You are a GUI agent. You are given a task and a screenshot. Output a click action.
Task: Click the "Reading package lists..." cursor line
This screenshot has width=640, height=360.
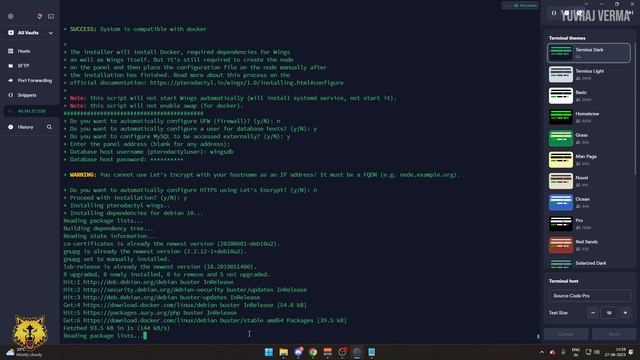[104, 336]
